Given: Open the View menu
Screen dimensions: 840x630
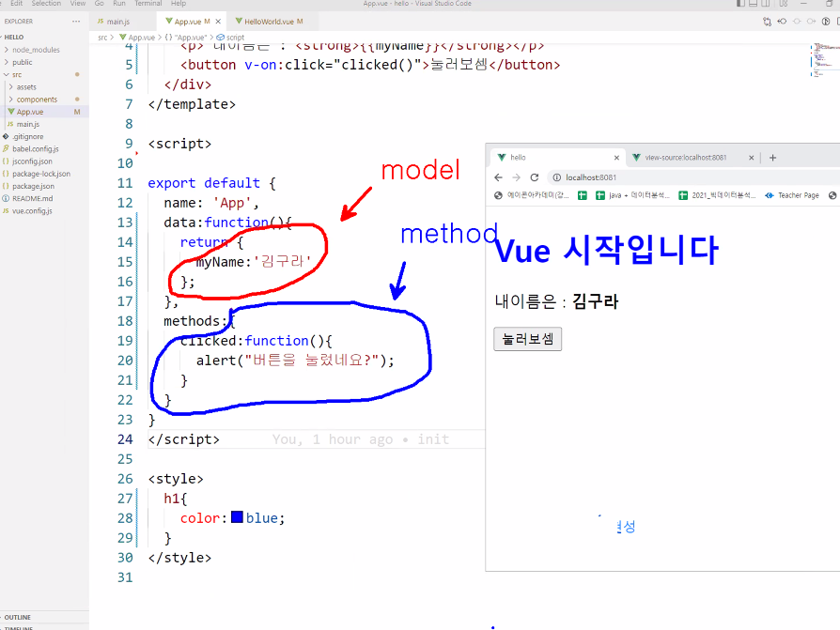Looking at the screenshot, I should 78,3.
